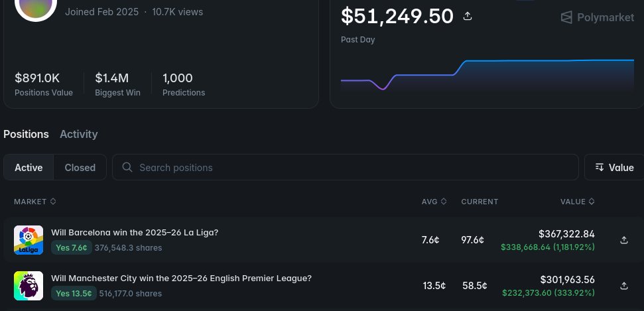The width and height of the screenshot is (644, 311).
Task: Click the Polymarket logo
Action: point(598,17)
